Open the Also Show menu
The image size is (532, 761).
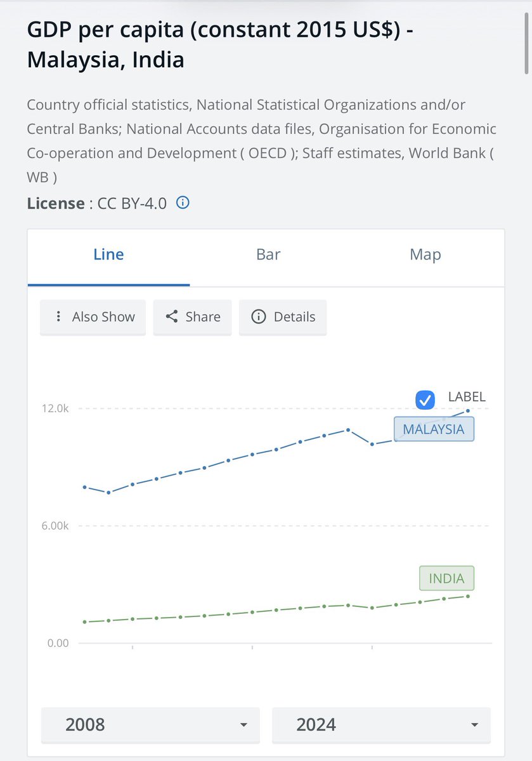(x=93, y=317)
